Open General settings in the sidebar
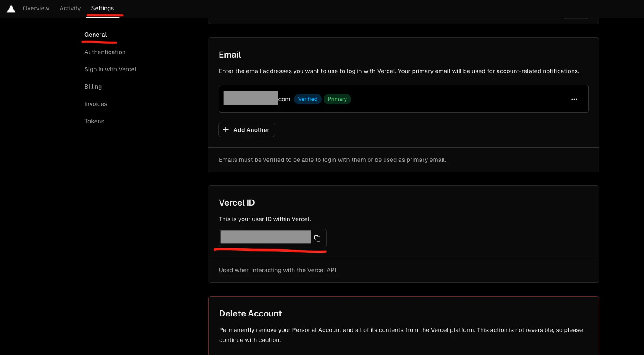 click(x=96, y=35)
